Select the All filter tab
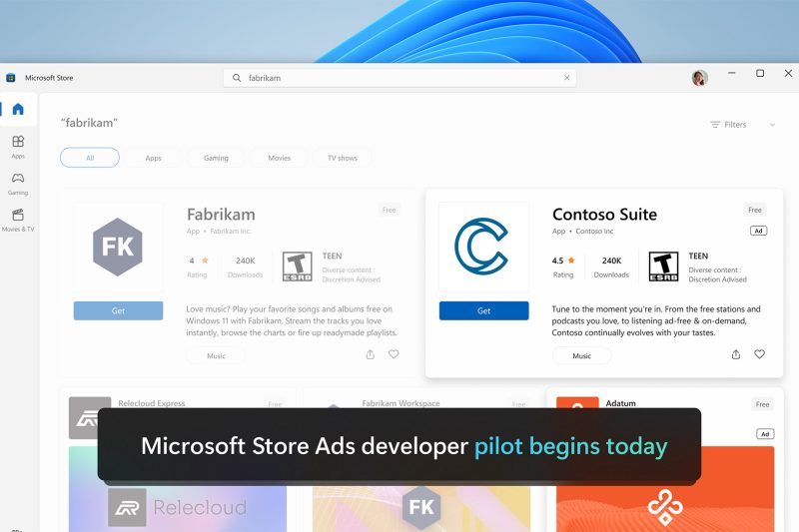Image resolution: width=799 pixels, height=532 pixels. [x=90, y=158]
